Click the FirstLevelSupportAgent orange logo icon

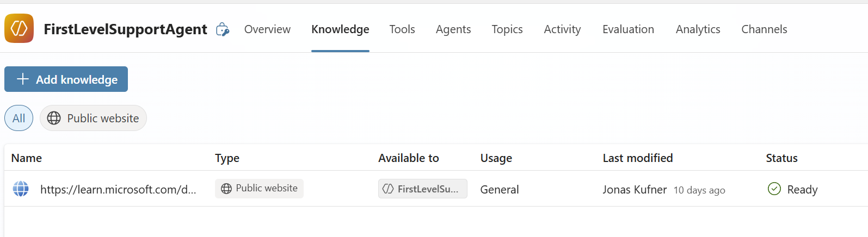point(19,28)
